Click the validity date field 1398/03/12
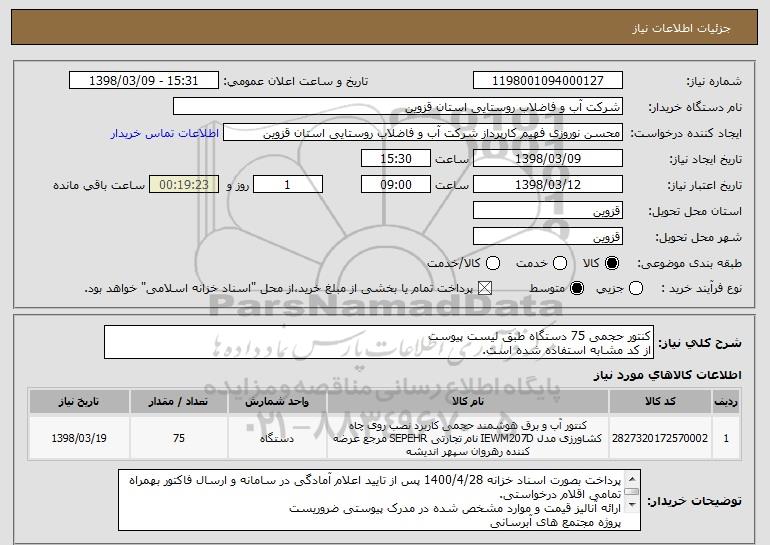 (548, 185)
